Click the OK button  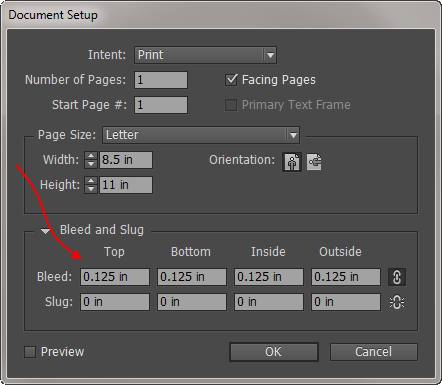coord(274,352)
